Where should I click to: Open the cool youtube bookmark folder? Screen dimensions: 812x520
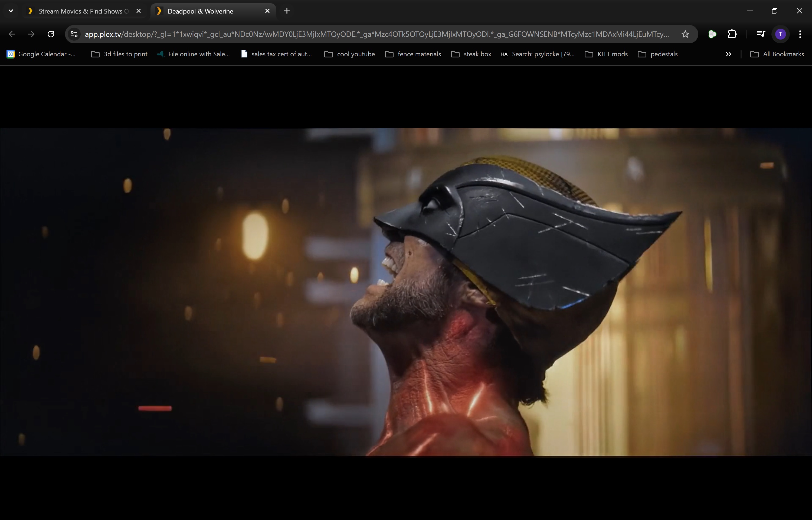click(x=349, y=54)
